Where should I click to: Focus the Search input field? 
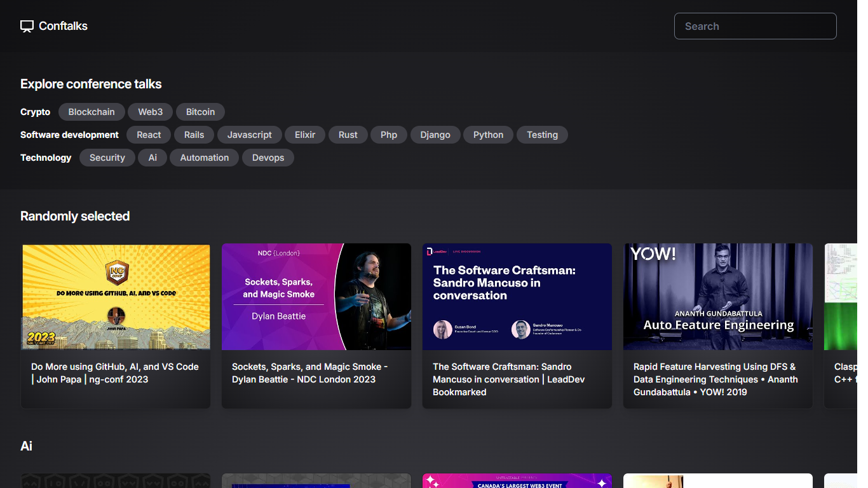tap(755, 26)
